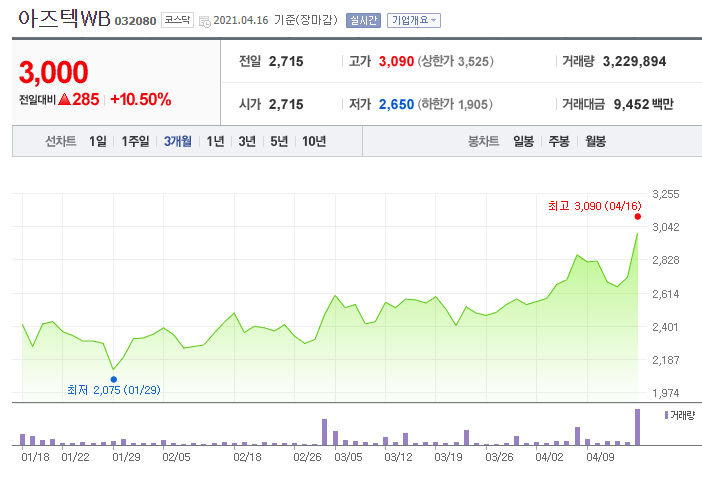Select the 1주일 line chart range

pos(135,142)
